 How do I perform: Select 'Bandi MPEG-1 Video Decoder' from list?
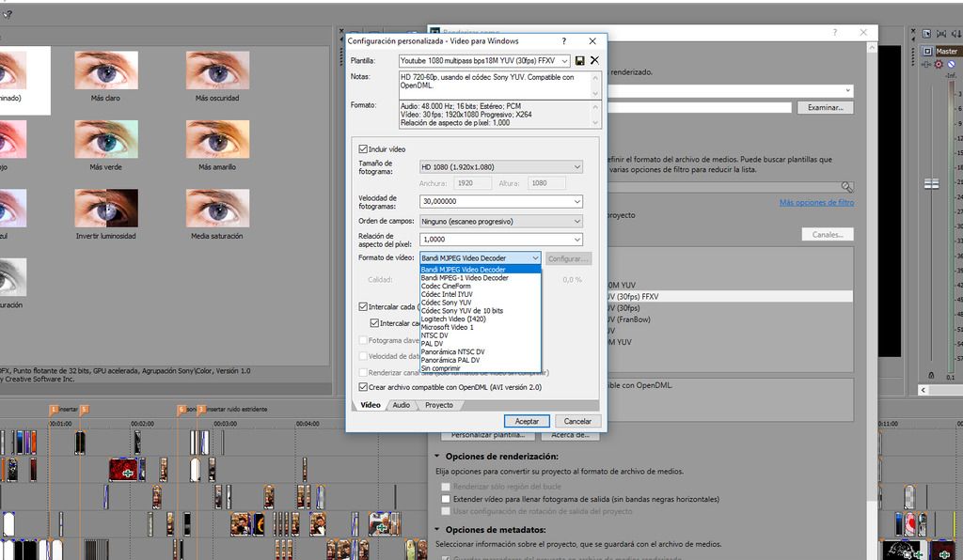click(481, 278)
